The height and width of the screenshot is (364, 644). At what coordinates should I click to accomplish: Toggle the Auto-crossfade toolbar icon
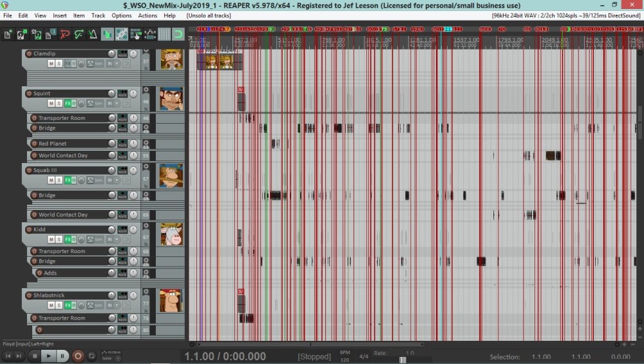(x=107, y=34)
